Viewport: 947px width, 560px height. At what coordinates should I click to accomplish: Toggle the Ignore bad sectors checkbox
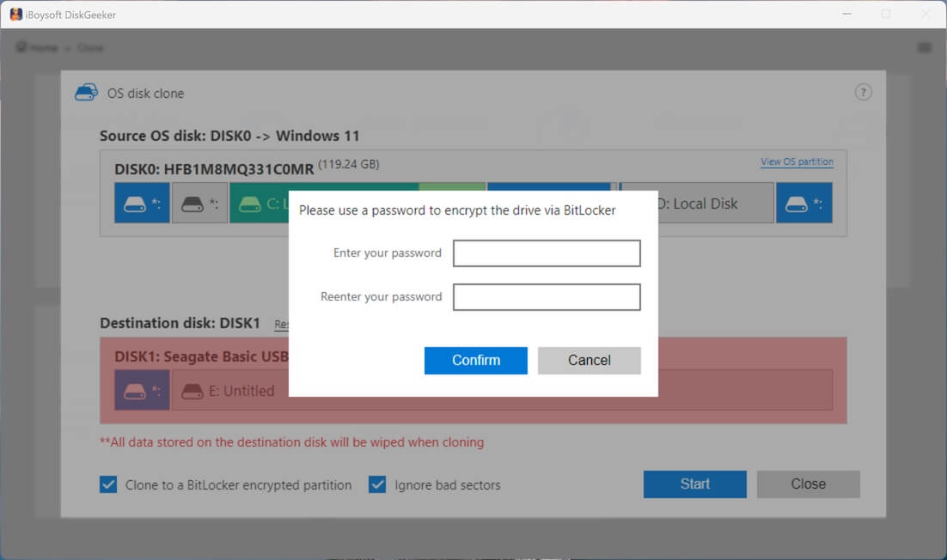click(377, 484)
